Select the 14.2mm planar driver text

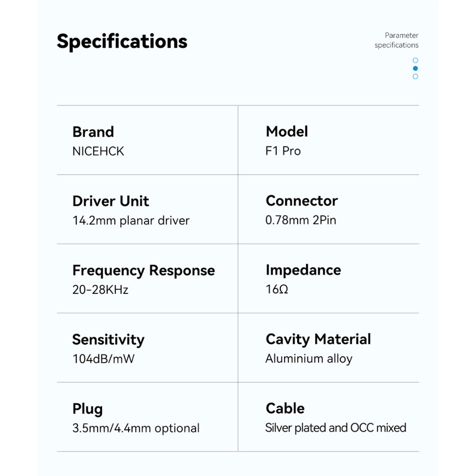(x=131, y=220)
